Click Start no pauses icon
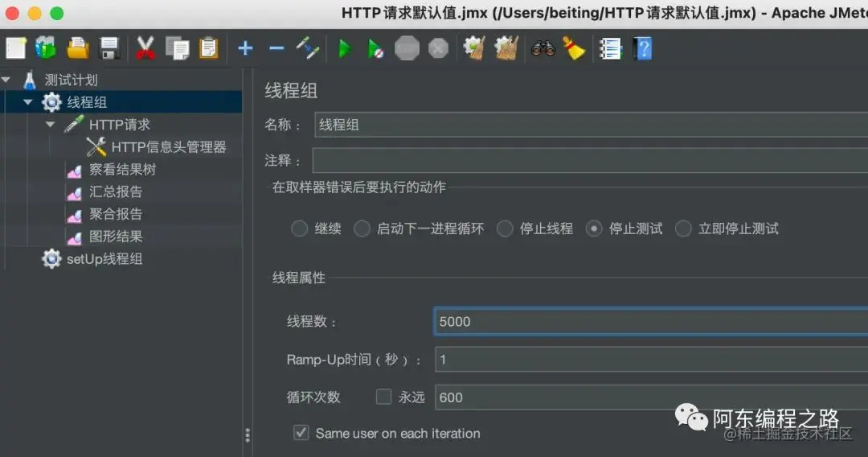This screenshot has width=868, height=457. pyautogui.click(x=375, y=49)
